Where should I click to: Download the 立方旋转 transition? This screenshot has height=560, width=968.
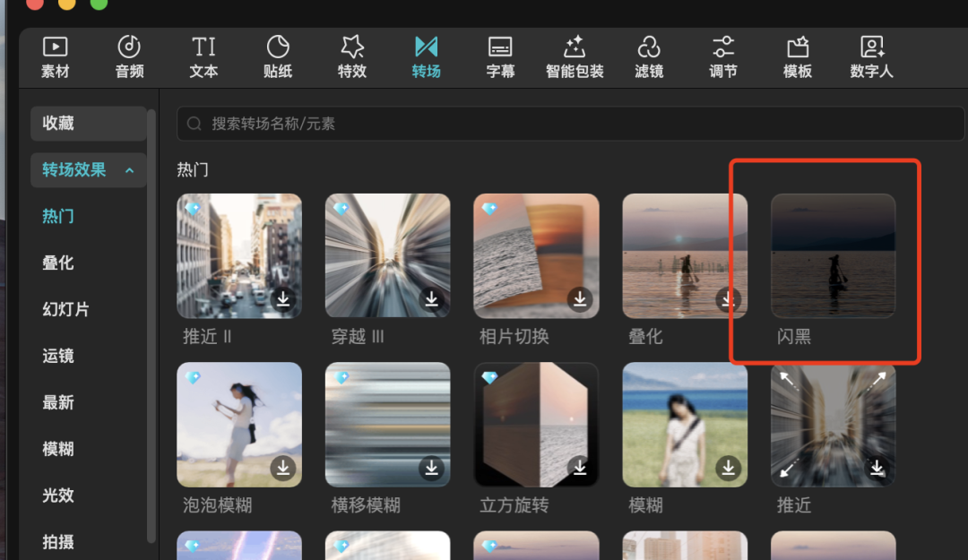pos(580,468)
